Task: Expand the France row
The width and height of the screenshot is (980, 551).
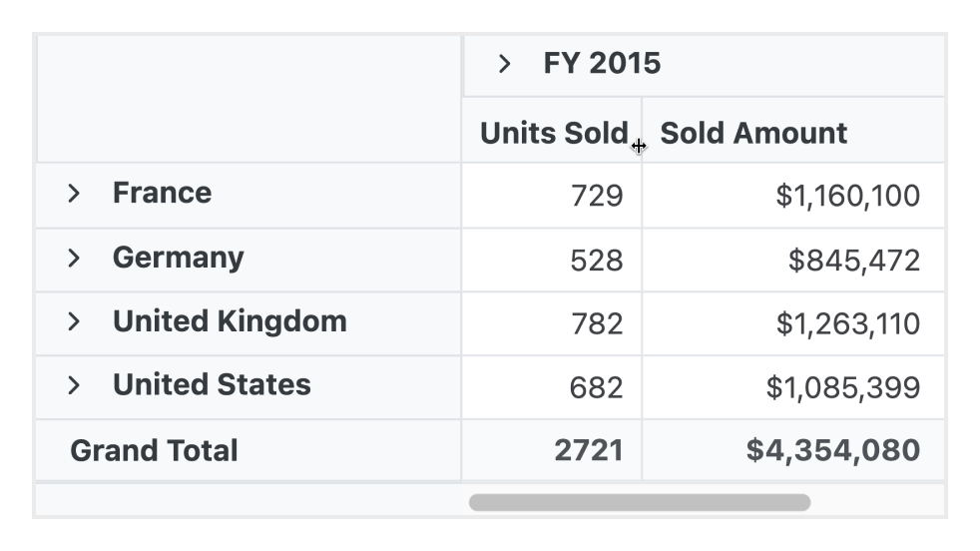Action: point(73,194)
